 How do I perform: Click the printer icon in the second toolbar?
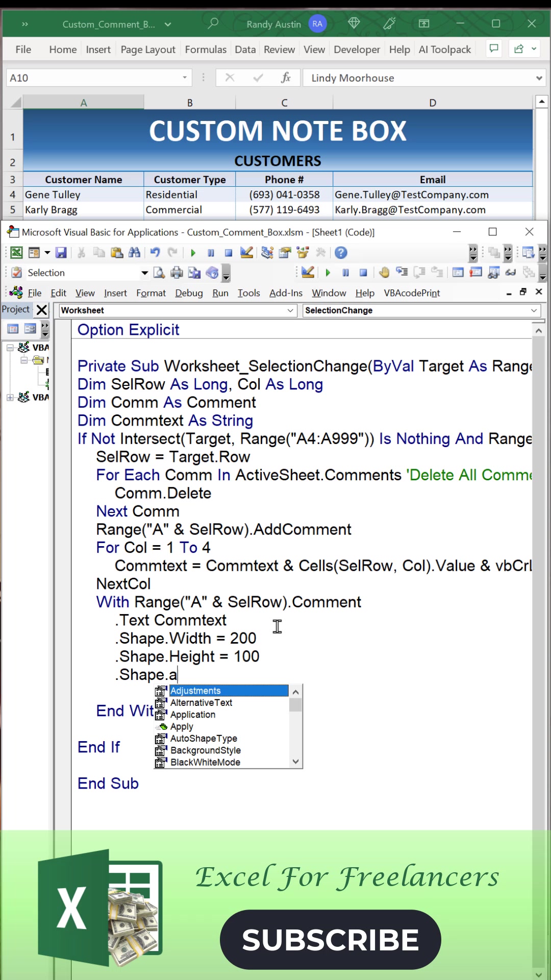(177, 273)
